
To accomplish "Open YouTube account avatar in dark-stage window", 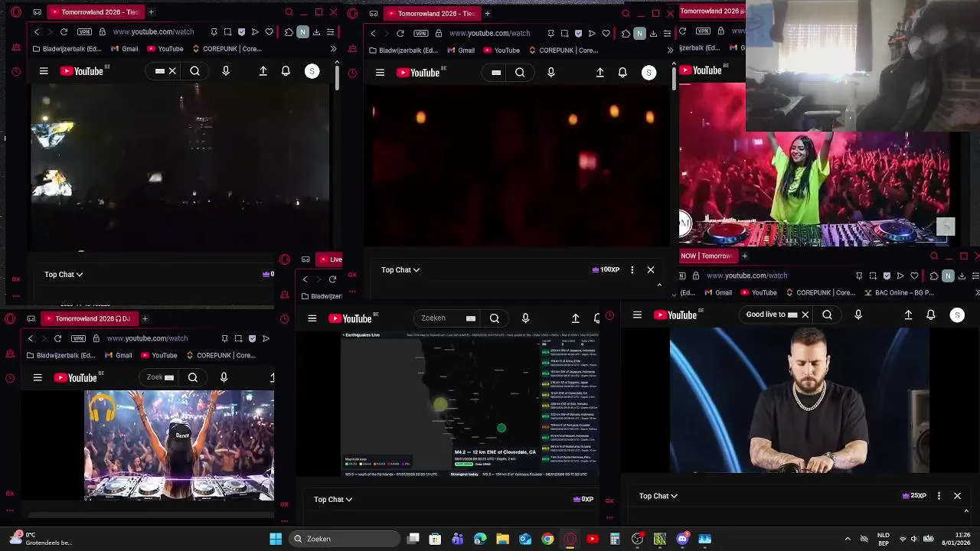I will coord(312,71).
